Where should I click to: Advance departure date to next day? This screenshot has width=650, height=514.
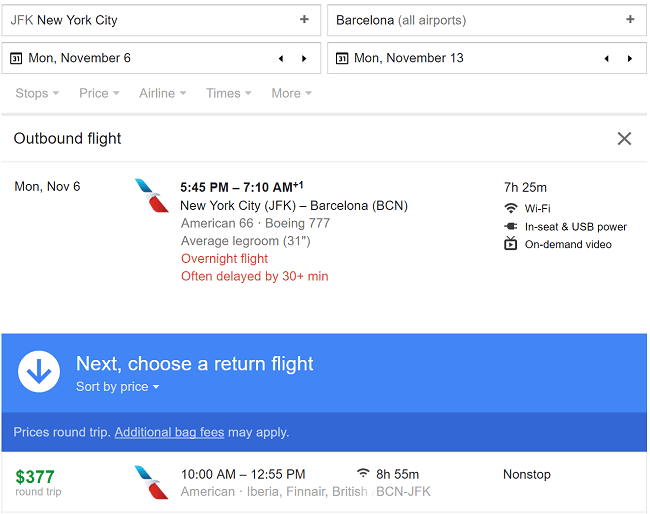304,58
